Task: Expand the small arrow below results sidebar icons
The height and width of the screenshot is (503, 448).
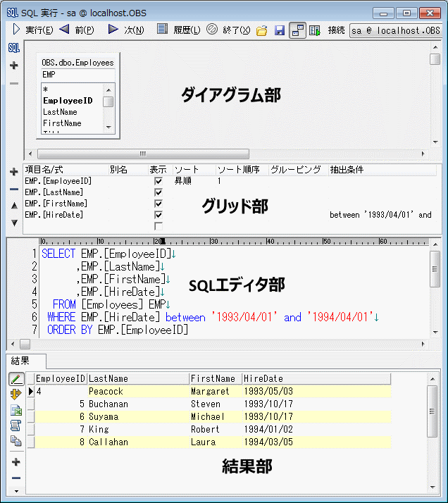Action: [x=15, y=490]
